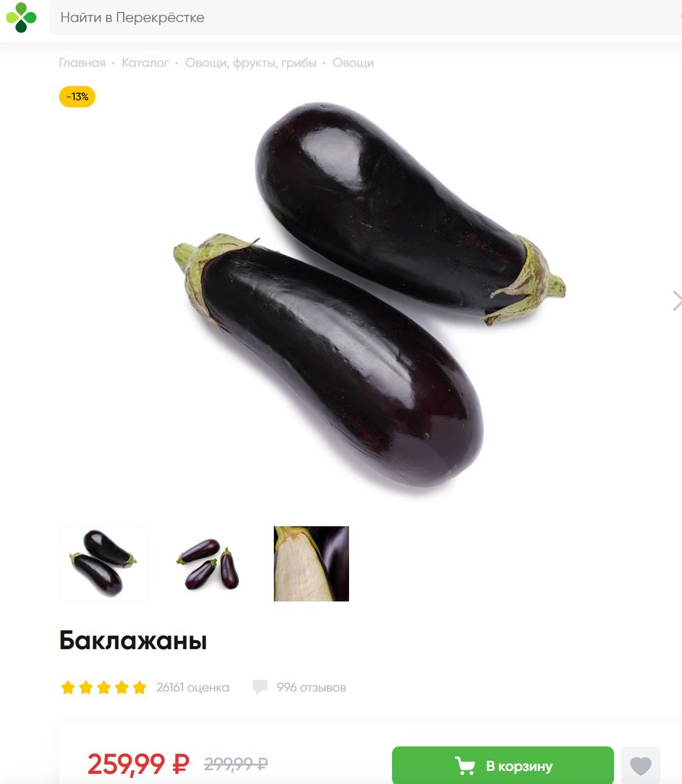The height and width of the screenshot is (784, 682).
Task: Select the first thumbnail with two eggplants
Action: coord(103,563)
